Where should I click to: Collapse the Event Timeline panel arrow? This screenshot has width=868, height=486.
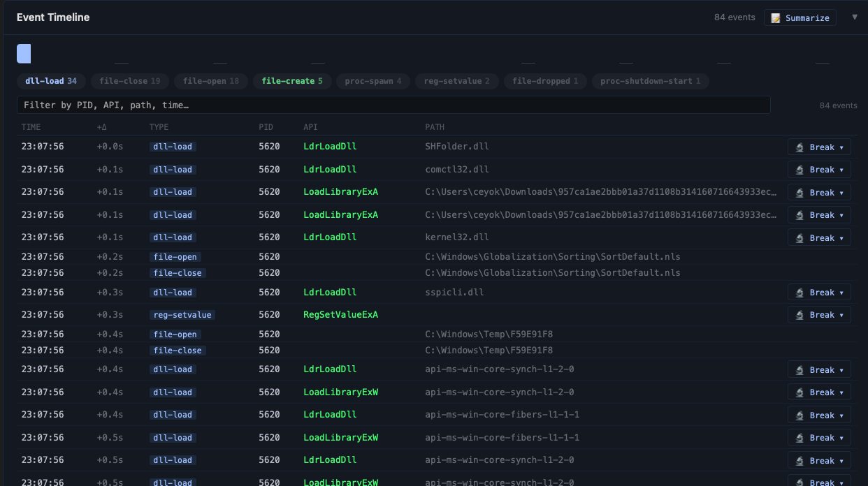tap(854, 17)
